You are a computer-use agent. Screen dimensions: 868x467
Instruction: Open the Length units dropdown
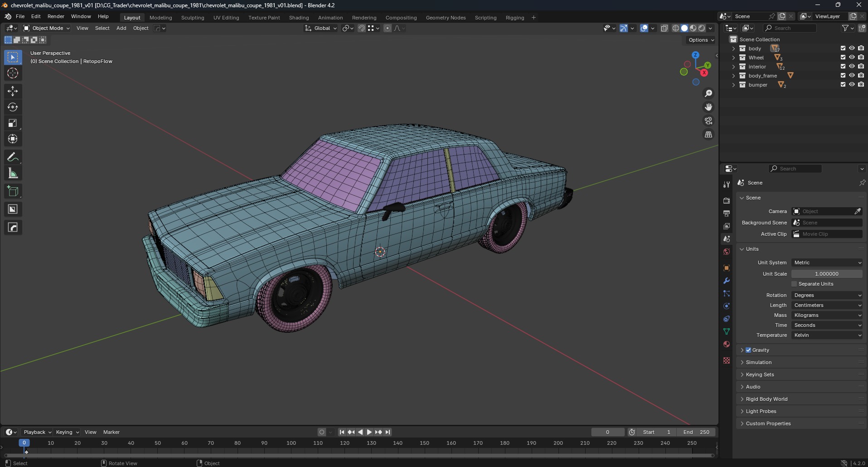point(827,305)
